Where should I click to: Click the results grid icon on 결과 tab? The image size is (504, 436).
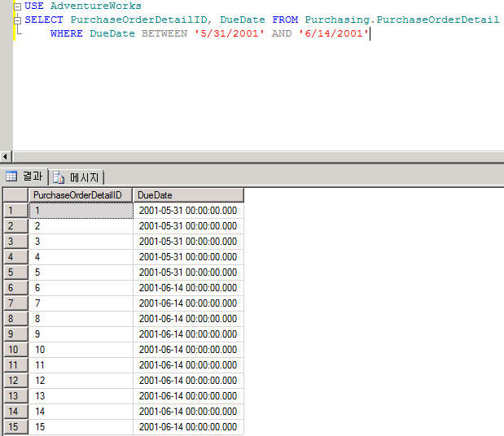click(x=11, y=177)
